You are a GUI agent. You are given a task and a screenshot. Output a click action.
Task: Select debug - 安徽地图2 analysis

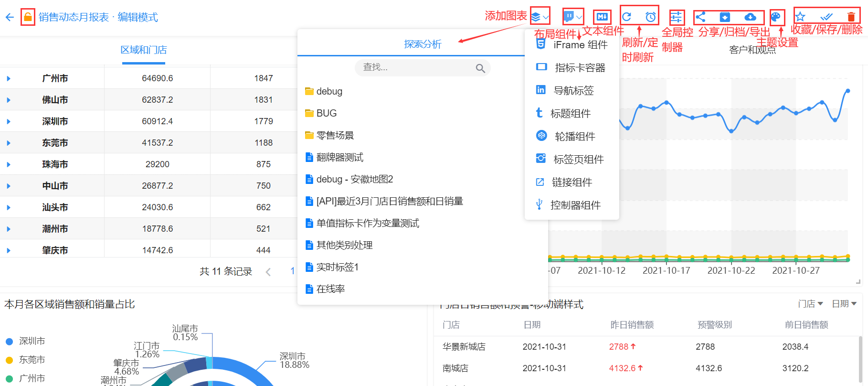[x=349, y=179]
